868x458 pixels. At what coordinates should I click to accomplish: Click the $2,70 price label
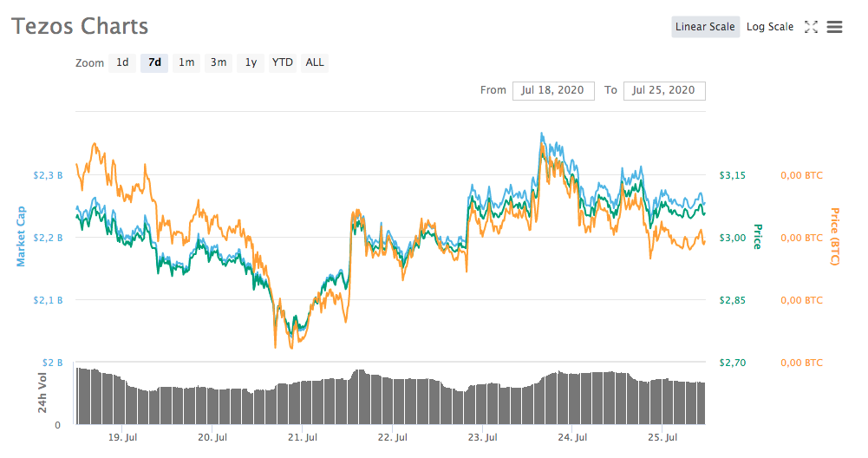pos(733,363)
